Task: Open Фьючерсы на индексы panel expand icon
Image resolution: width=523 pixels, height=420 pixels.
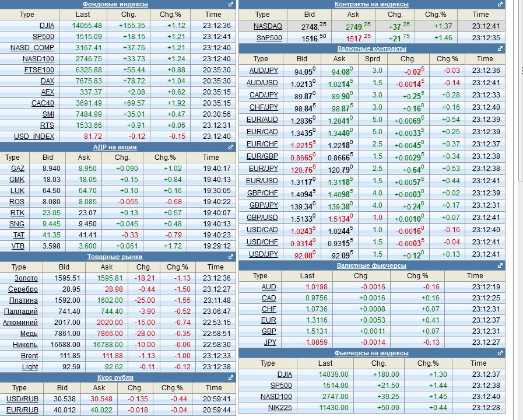Action: [499, 352]
